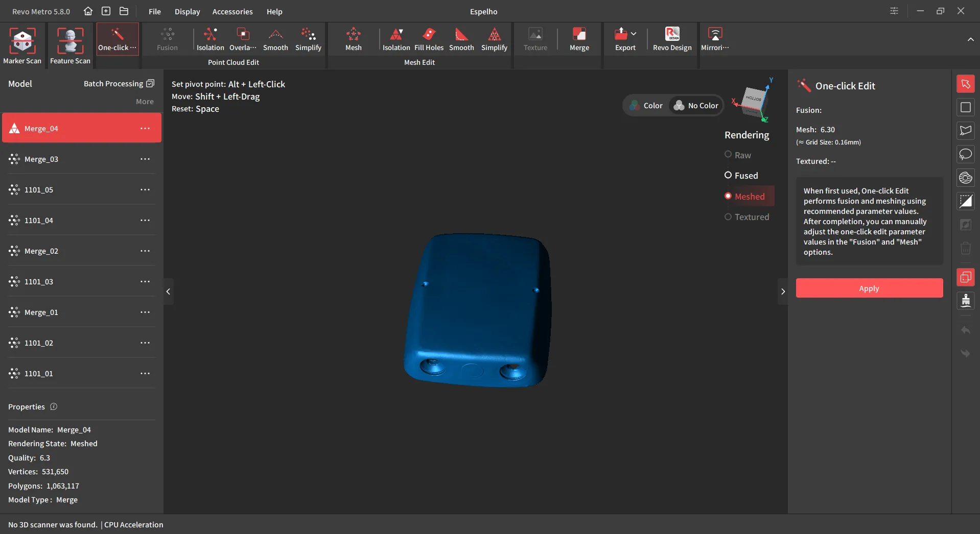The height and width of the screenshot is (534, 980).
Task: Open the Display menu
Action: pos(188,11)
